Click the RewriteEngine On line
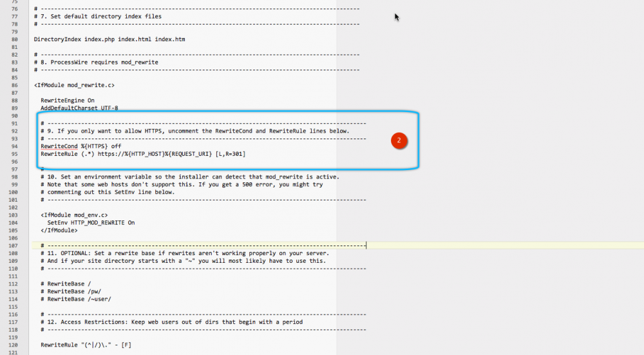 tap(68, 101)
